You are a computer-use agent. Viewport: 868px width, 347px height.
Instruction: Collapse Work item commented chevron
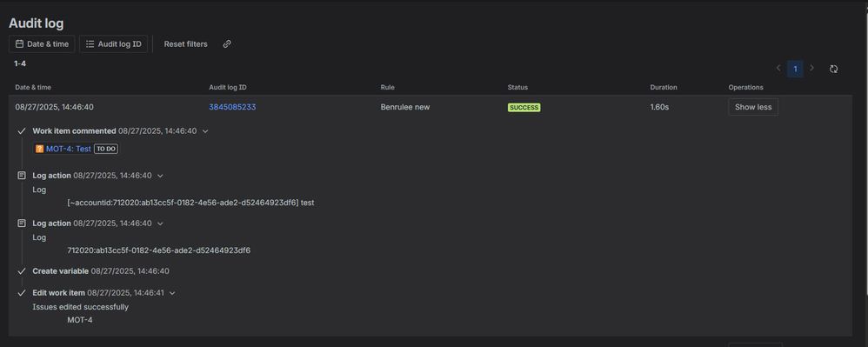click(x=205, y=131)
